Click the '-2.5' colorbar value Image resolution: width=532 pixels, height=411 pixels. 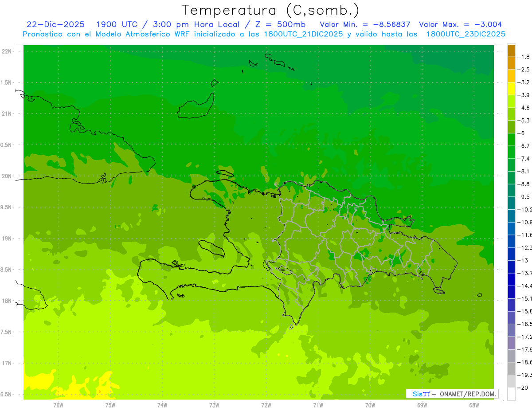pyautogui.click(x=524, y=70)
